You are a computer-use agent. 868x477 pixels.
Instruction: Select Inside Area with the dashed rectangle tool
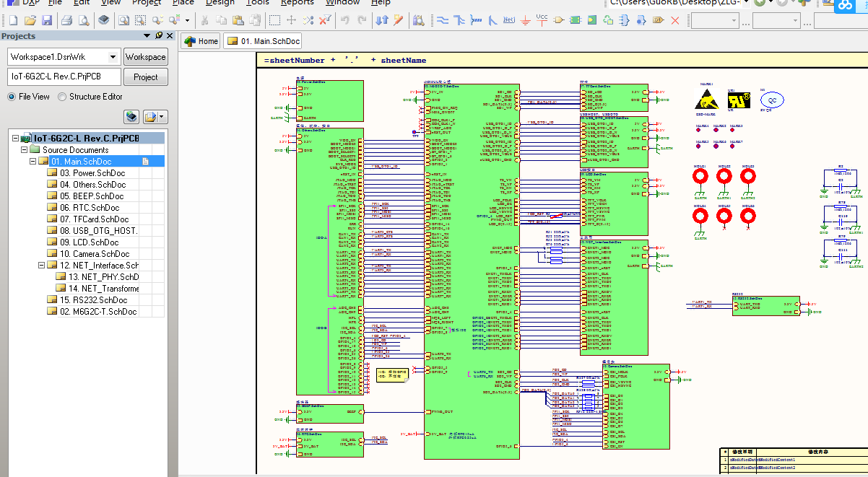[274, 20]
